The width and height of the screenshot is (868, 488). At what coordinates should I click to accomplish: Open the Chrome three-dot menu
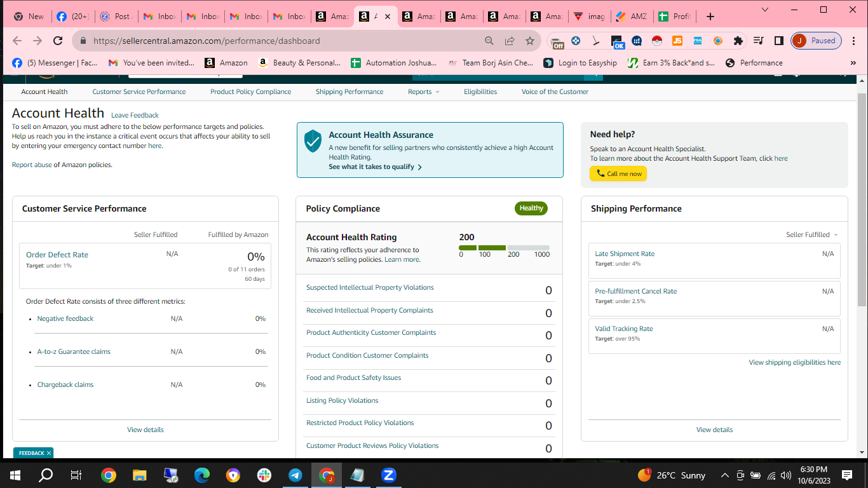coord(853,41)
